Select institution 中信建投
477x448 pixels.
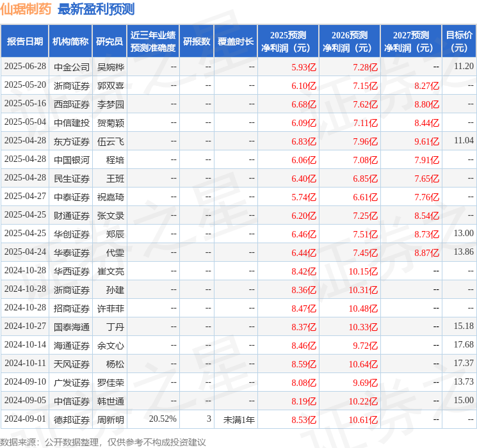[72, 123]
